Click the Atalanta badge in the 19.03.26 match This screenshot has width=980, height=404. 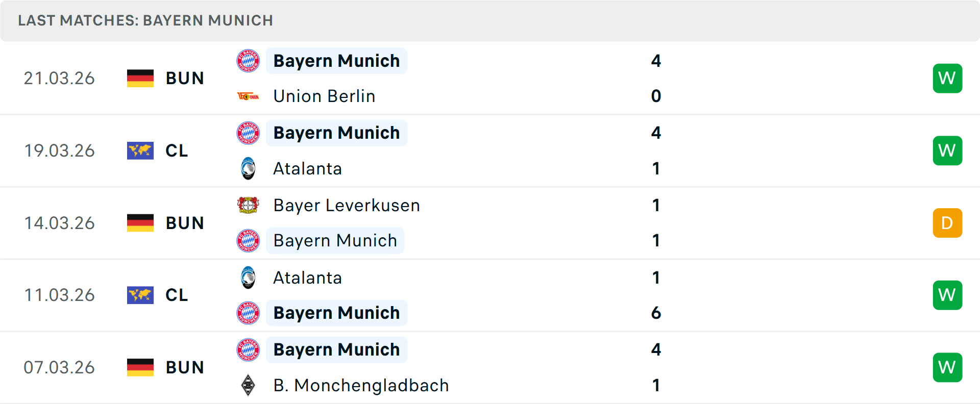(x=248, y=168)
